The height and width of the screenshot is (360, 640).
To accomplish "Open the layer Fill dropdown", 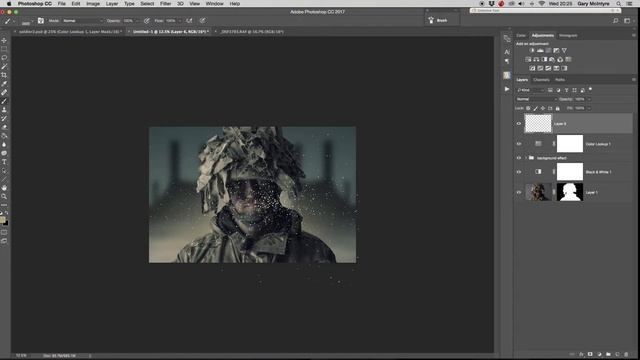I will tap(589, 108).
